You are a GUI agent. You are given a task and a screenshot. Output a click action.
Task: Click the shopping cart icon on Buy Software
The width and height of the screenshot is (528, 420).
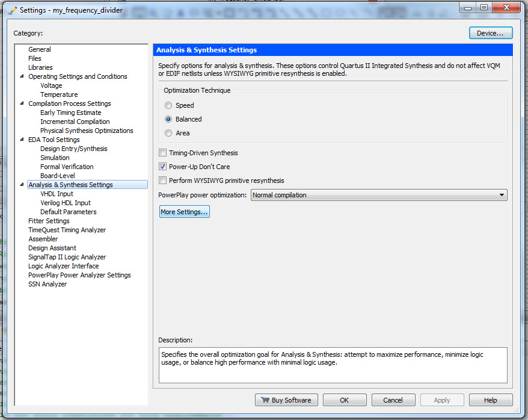point(265,400)
